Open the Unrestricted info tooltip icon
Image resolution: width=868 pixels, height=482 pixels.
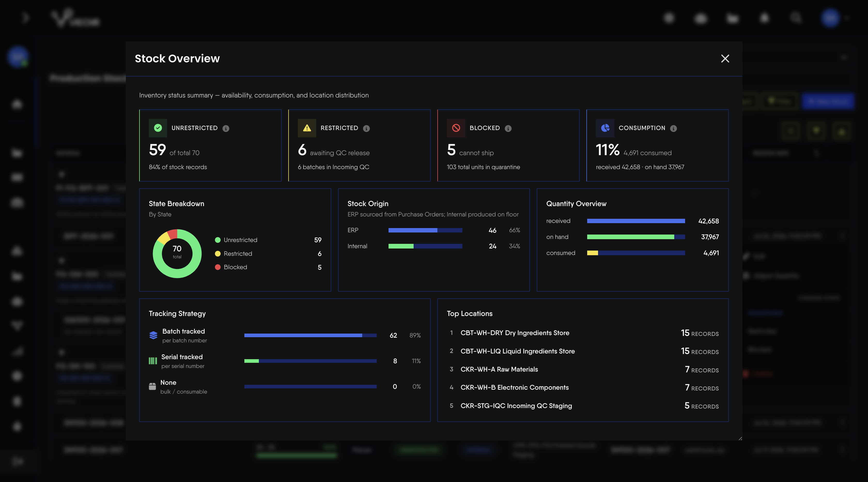pos(226,129)
